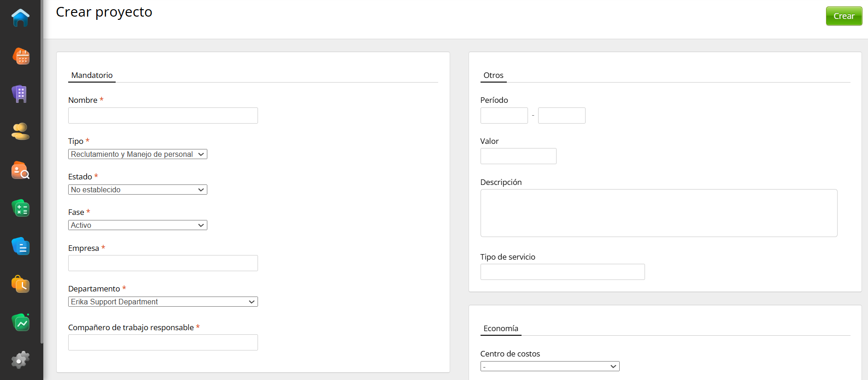
Task: Click the blue document list icon
Action: pos(20,246)
